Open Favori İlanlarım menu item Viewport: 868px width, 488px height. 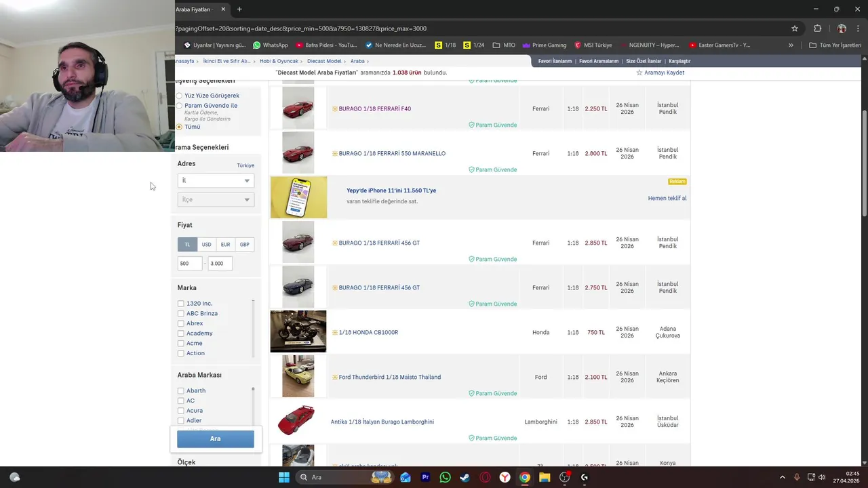[x=555, y=61]
